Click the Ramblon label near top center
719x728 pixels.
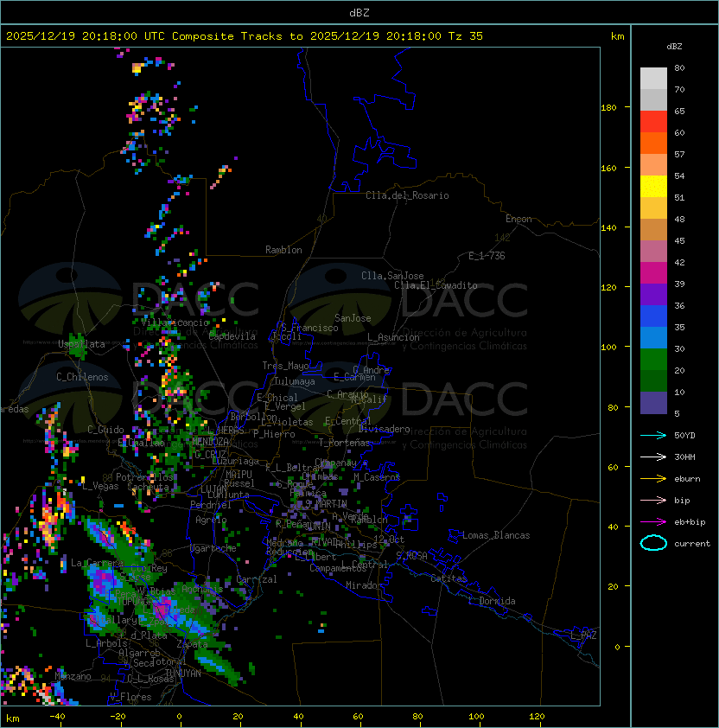pyautogui.click(x=283, y=250)
